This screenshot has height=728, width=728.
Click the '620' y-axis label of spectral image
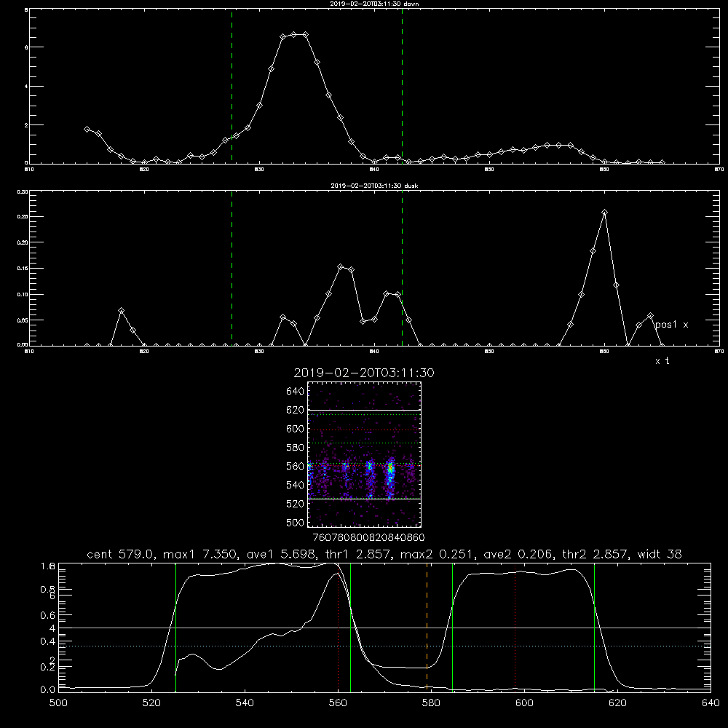(x=296, y=410)
